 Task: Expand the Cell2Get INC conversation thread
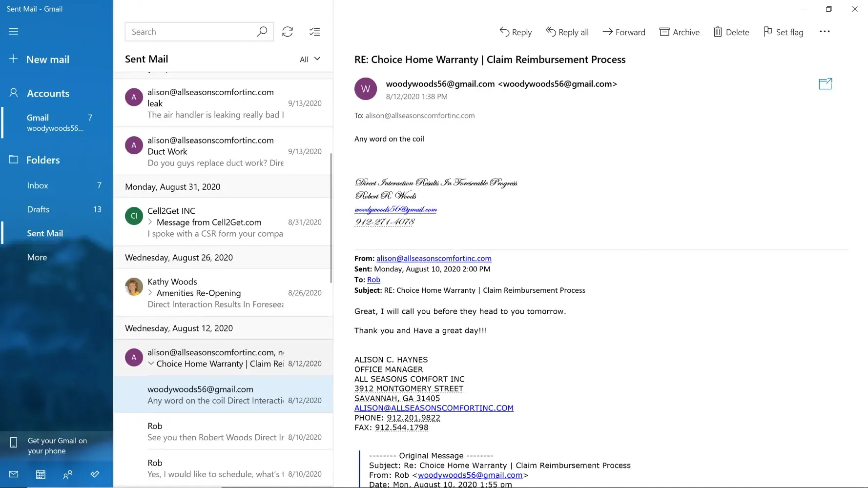coord(150,222)
